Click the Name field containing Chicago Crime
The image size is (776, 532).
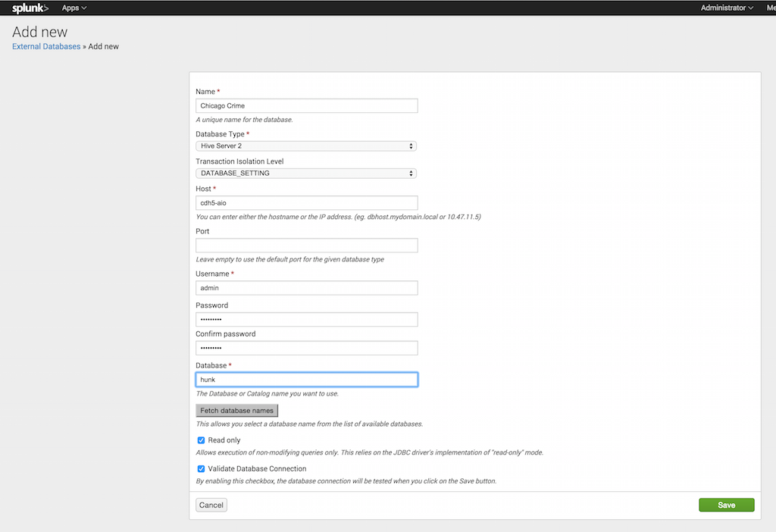tap(306, 105)
